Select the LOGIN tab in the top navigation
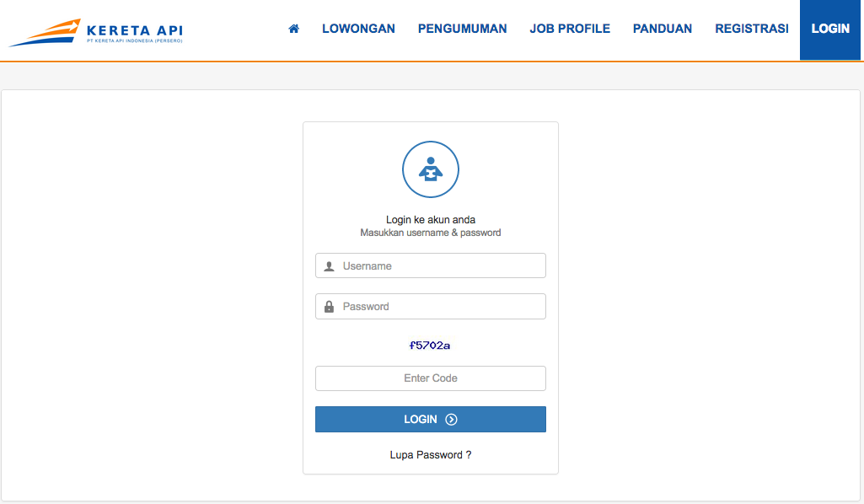Screen dimensions: 864x504 pos(830,29)
